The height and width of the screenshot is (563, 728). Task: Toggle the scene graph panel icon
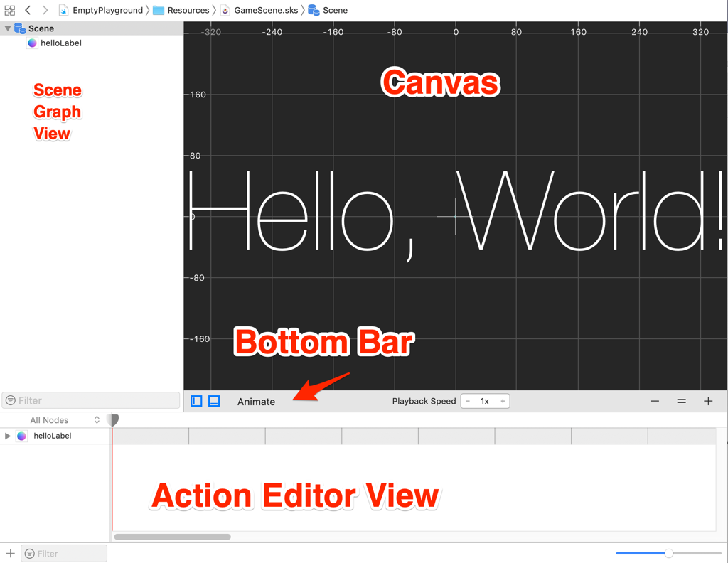tap(197, 402)
